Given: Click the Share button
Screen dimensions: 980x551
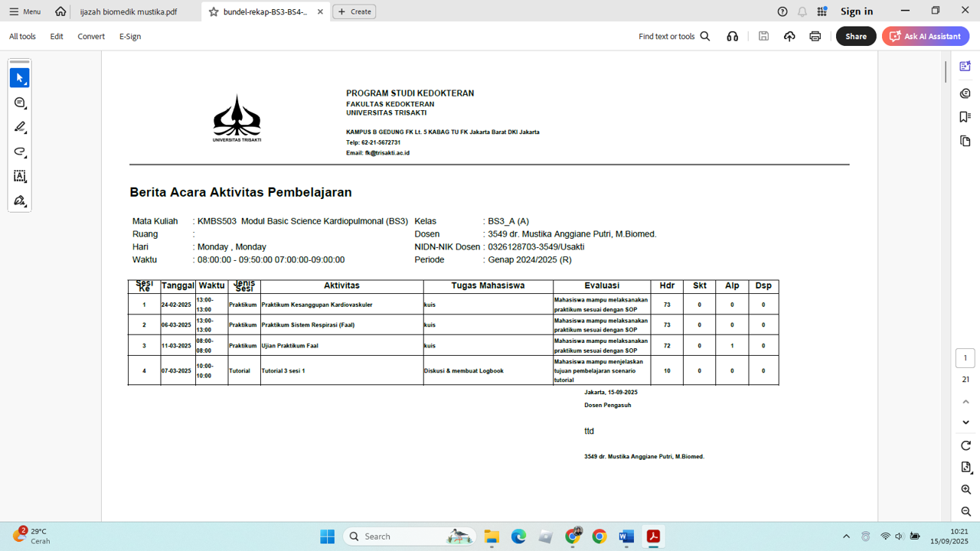Looking at the screenshot, I should pyautogui.click(x=855, y=36).
